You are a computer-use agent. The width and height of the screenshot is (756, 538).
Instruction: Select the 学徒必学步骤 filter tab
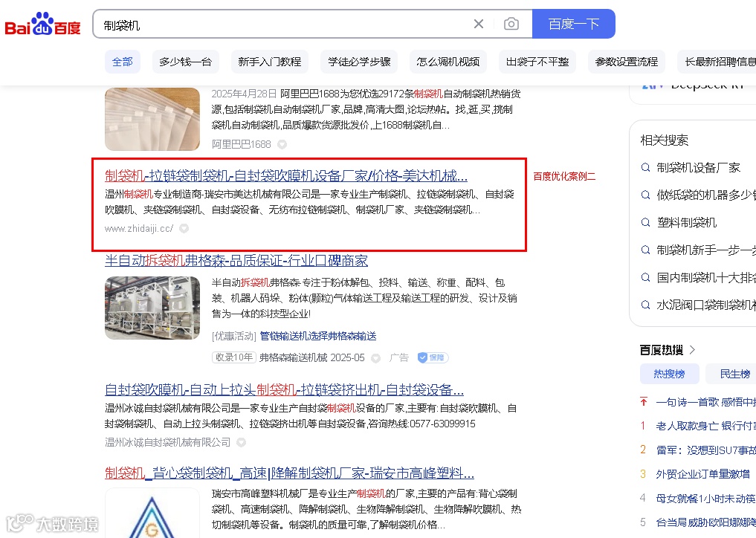click(x=359, y=62)
